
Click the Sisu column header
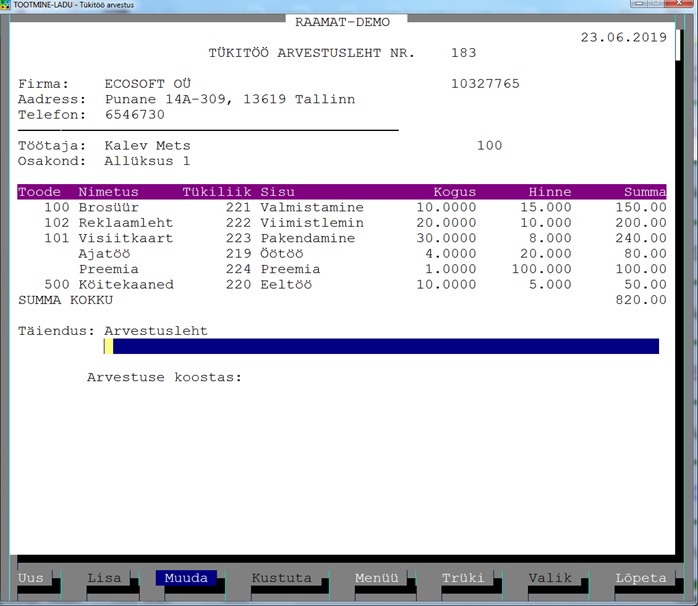277,192
